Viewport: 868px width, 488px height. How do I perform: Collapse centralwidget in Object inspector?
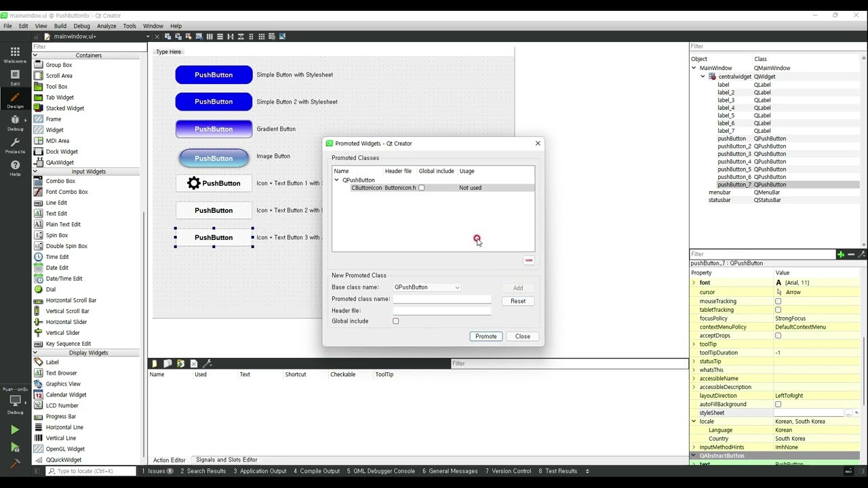pos(703,77)
